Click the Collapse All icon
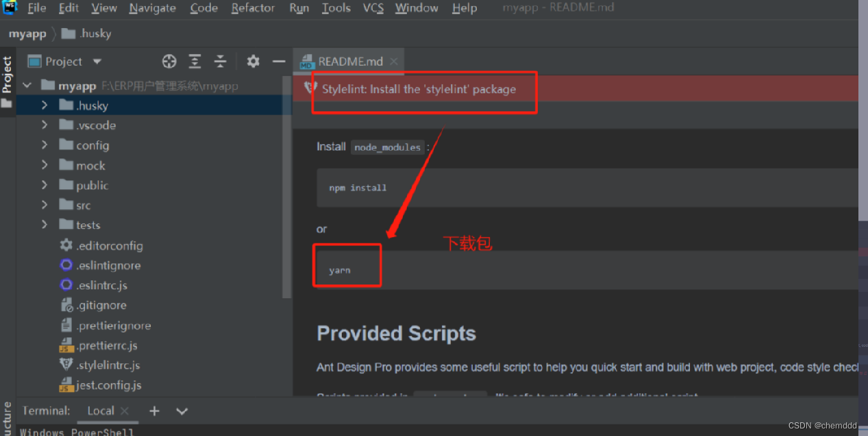 pos(220,62)
